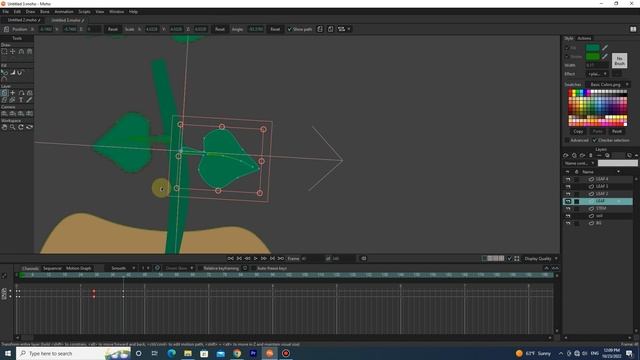Toggle the Show path checkbox
The width and height of the screenshot is (640, 360).
pos(290,29)
